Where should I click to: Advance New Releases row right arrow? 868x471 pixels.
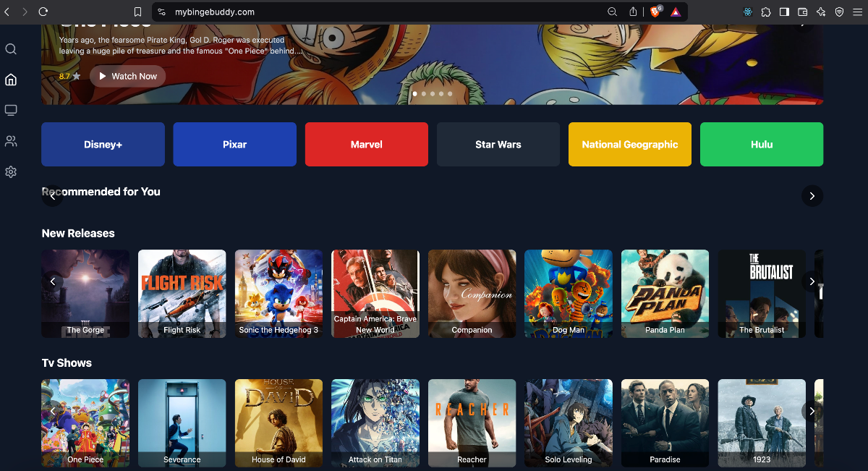coord(812,281)
